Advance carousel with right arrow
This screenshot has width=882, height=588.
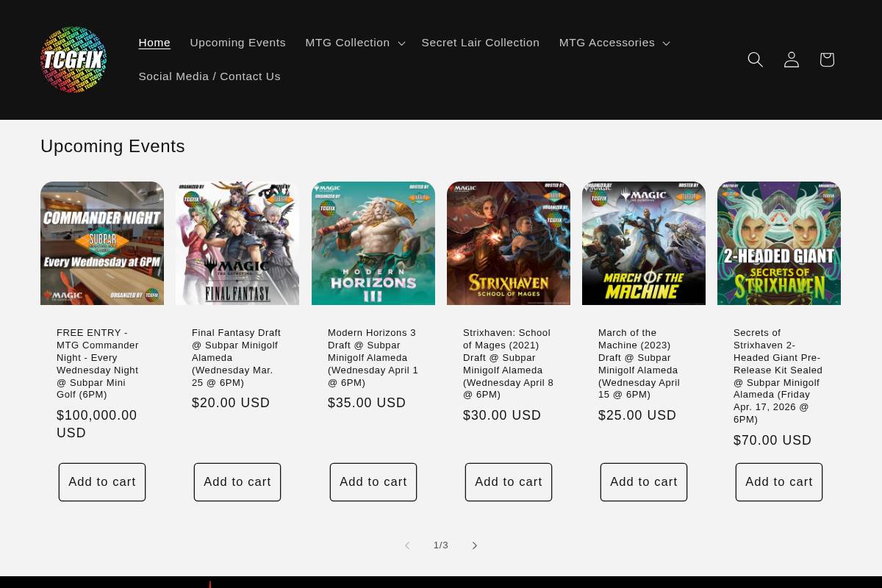click(x=474, y=545)
